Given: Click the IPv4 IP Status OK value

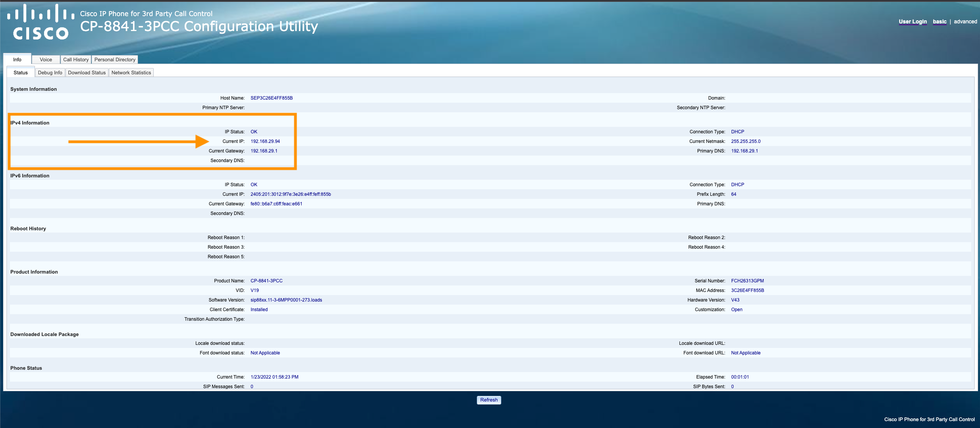Looking at the screenshot, I should 254,132.
